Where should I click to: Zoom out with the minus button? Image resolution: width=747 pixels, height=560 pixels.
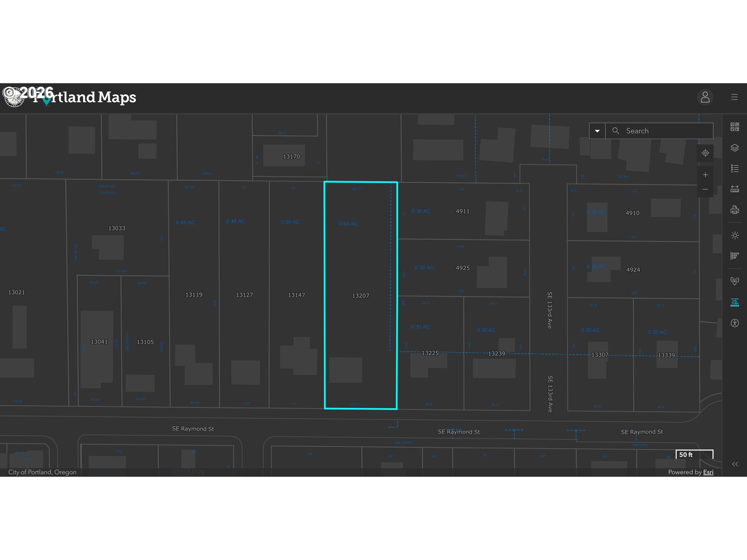pyautogui.click(x=705, y=189)
